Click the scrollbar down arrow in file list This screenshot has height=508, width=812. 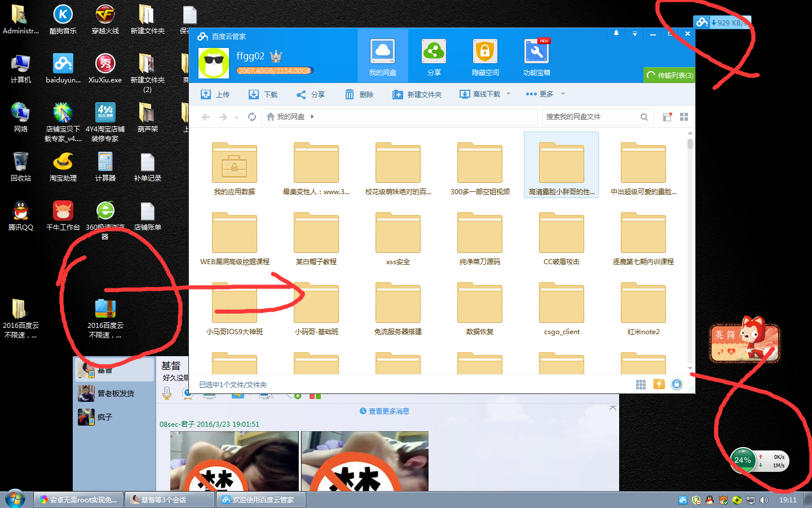tap(690, 368)
